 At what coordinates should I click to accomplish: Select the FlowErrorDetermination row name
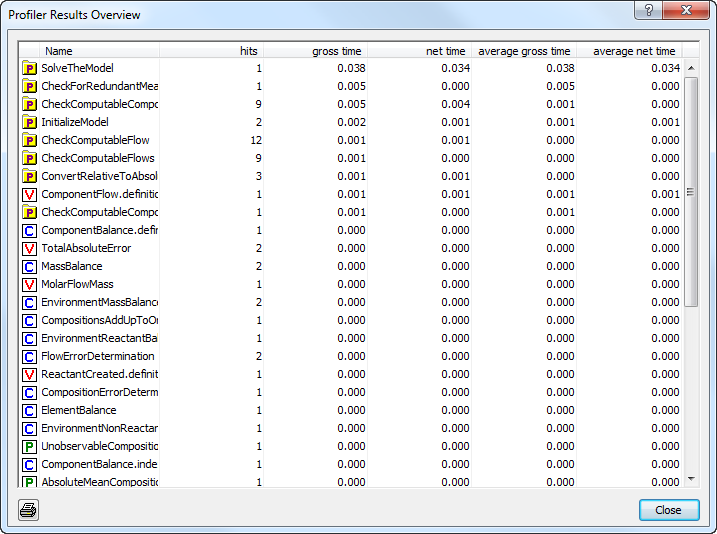98,356
